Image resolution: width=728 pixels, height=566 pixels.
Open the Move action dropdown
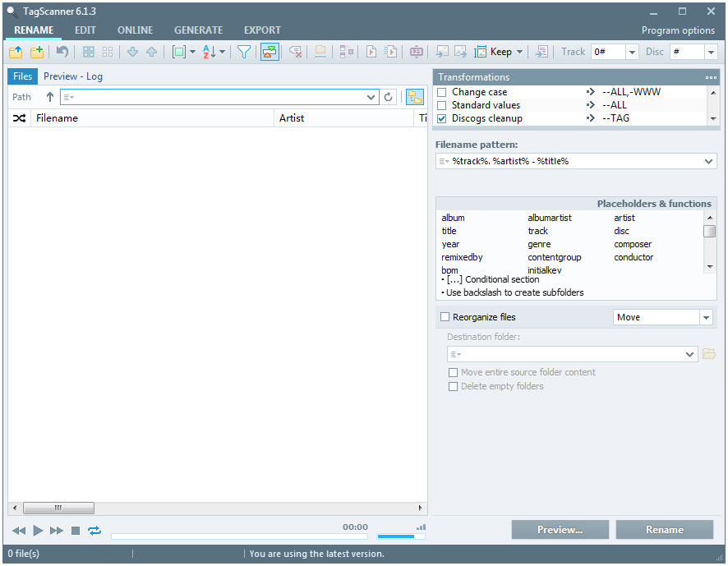click(706, 317)
